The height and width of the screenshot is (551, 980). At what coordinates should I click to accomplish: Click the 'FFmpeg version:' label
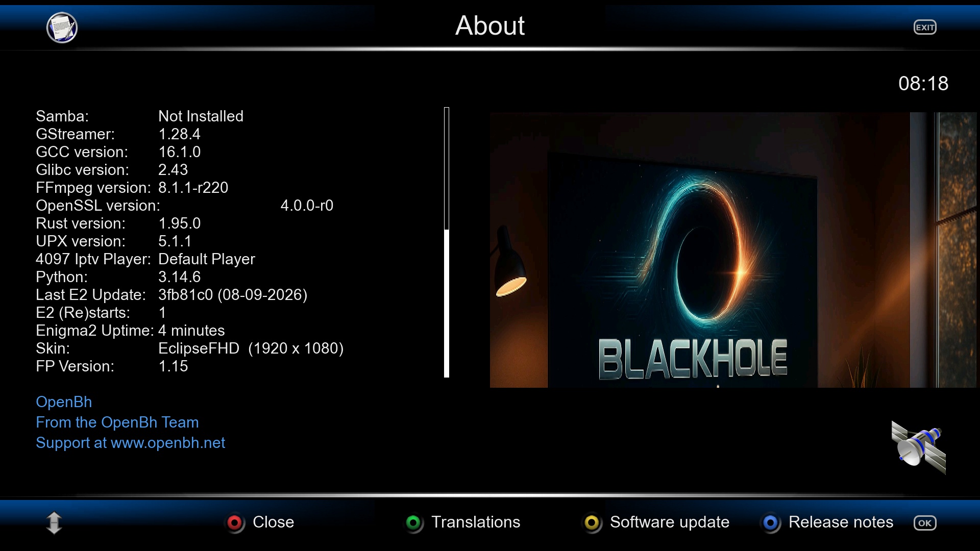(93, 188)
